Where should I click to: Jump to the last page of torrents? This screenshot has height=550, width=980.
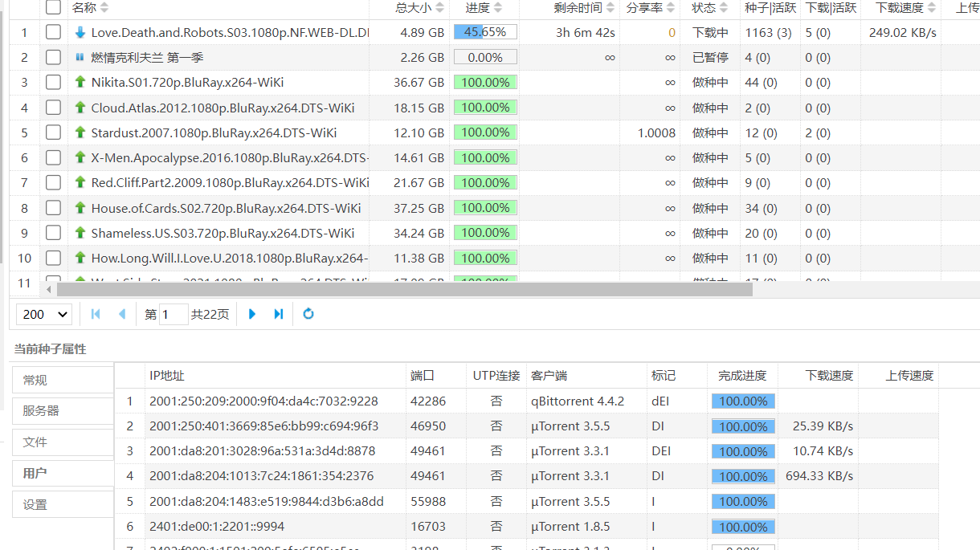coord(279,314)
